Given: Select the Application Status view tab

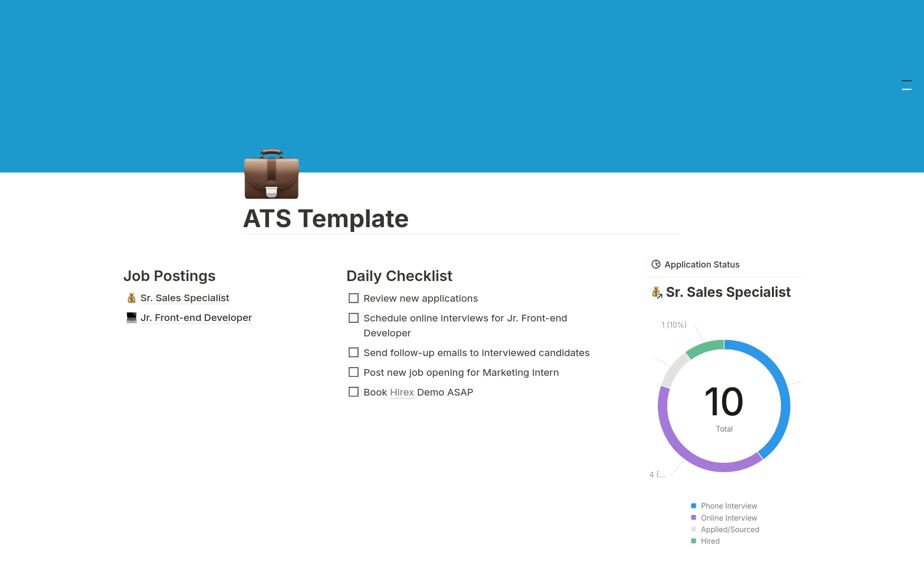Looking at the screenshot, I should 701,265.
